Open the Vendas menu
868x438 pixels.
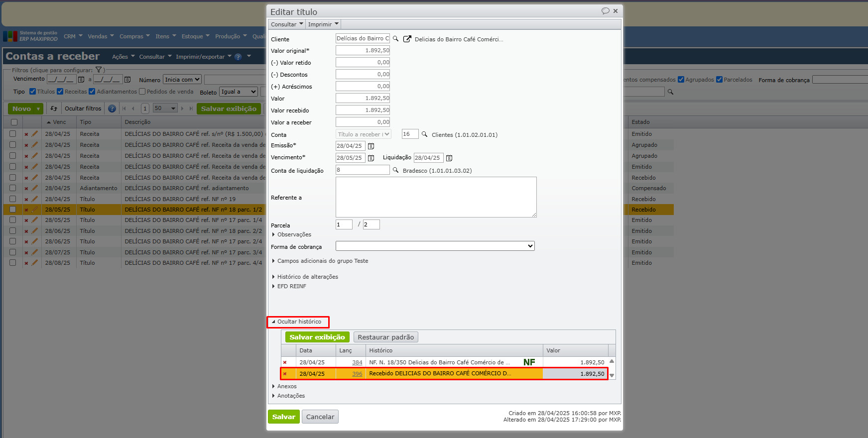pos(101,36)
